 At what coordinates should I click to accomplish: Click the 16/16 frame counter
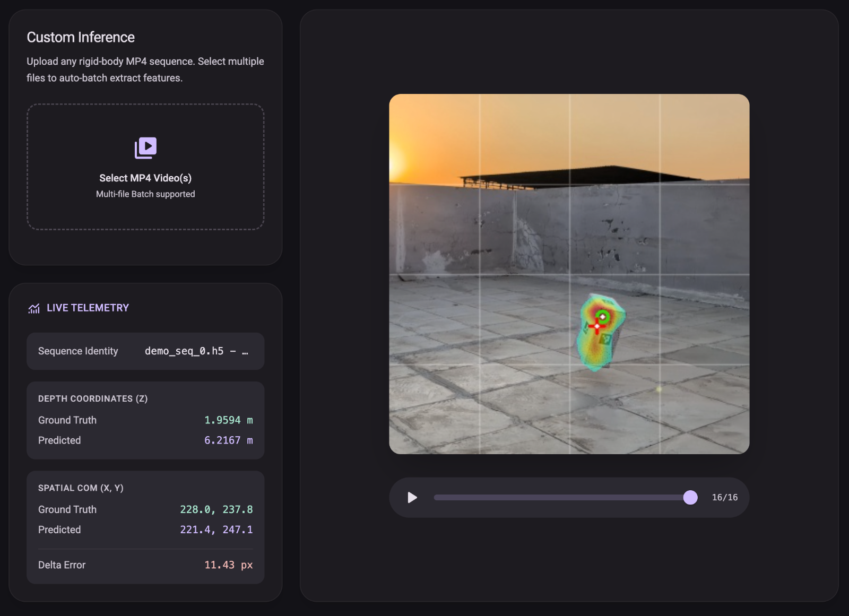(725, 498)
